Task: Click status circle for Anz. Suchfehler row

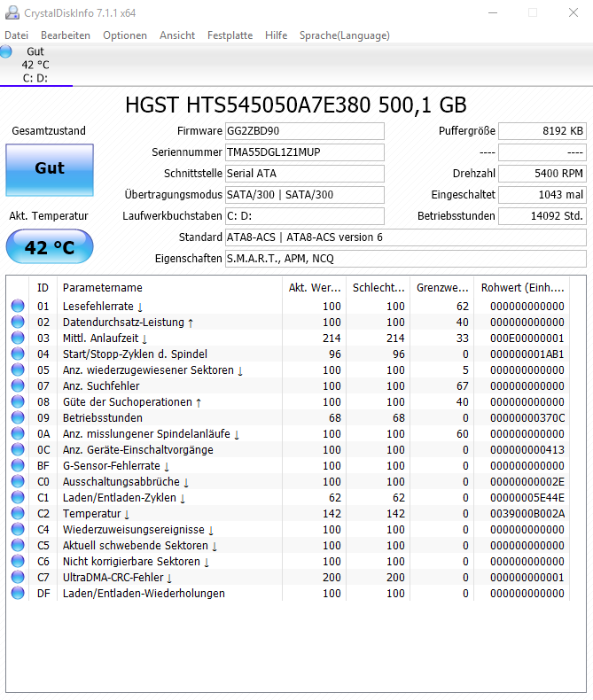Action: pyautogui.click(x=18, y=385)
